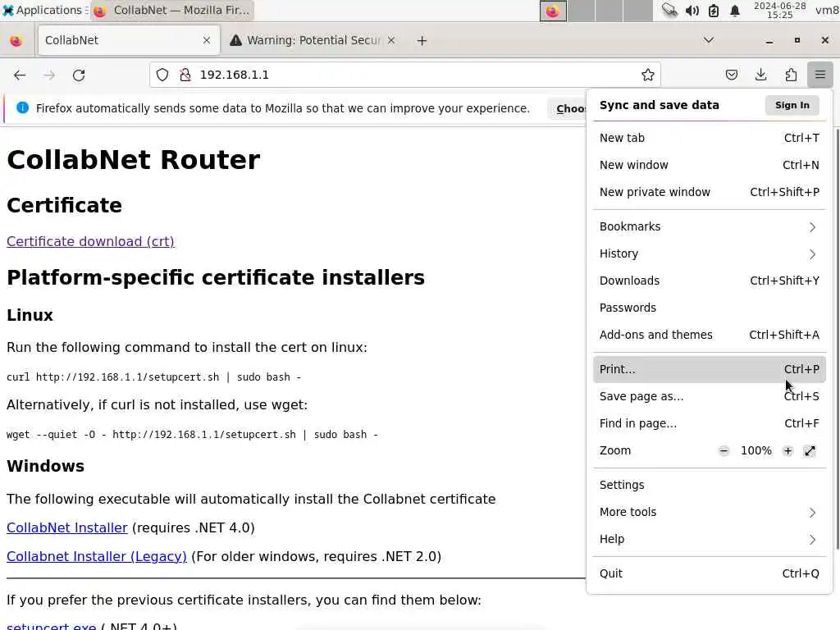Open a new tab with plus button

point(422,41)
